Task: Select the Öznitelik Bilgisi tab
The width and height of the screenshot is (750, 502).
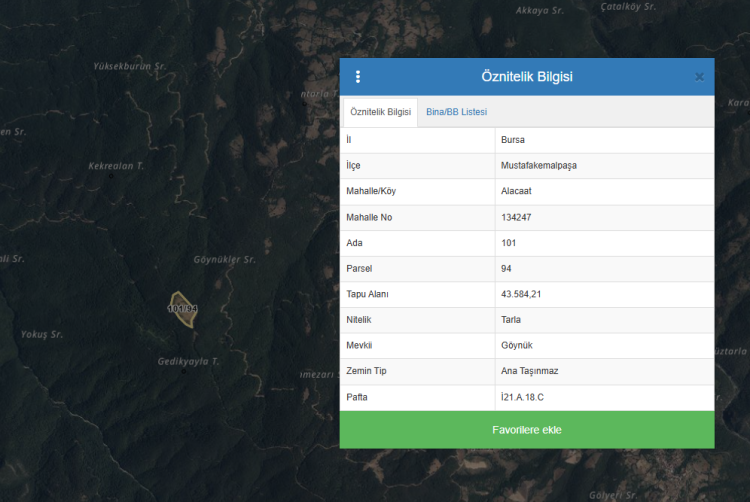Action: pos(380,112)
